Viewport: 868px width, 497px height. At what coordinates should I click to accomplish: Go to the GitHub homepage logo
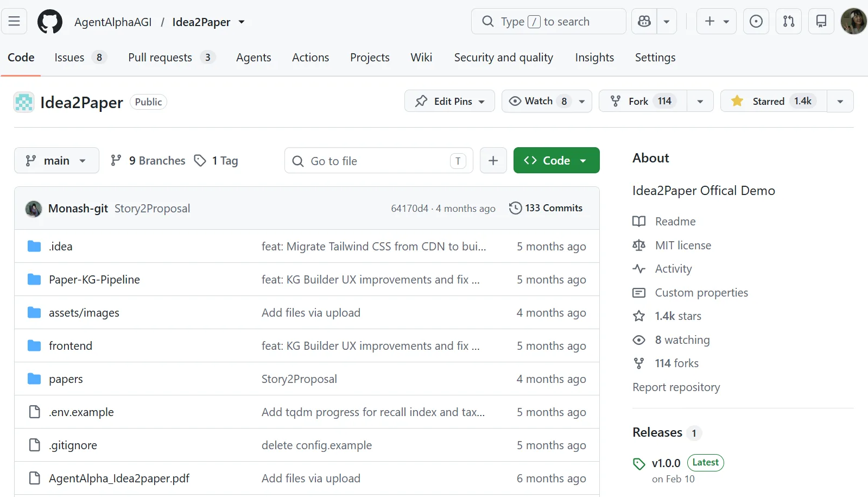pyautogui.click(x=50, y=22)
